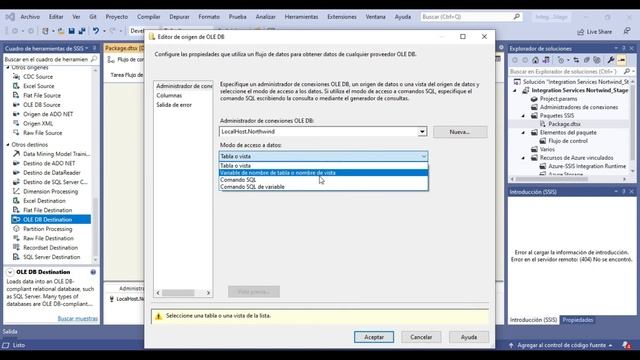640x360 pixels.
Task: Select Recordset Destination item
Action: coord(50,248)
